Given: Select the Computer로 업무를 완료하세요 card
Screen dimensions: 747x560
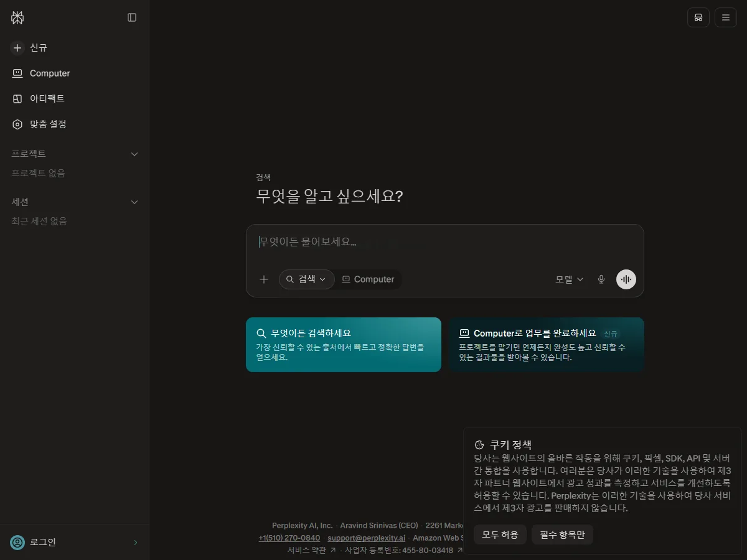Looking at the screenshot, I should (547, 345).
